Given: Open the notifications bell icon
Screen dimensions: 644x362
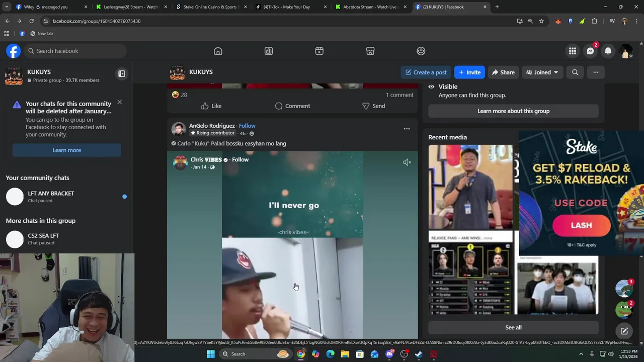Looking at the screenshot, I should tap(608, 51).
